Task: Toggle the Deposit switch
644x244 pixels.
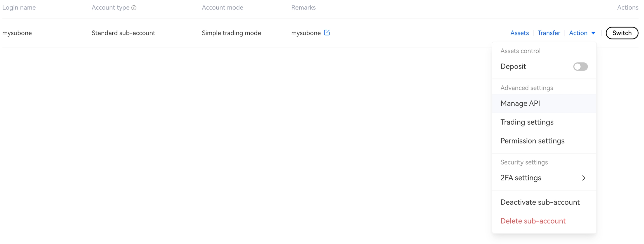Action: [580, 67]
